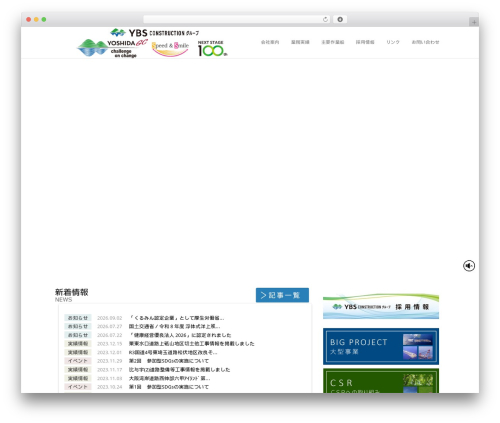Click the Speed & Smile logo

coord(170,49)
